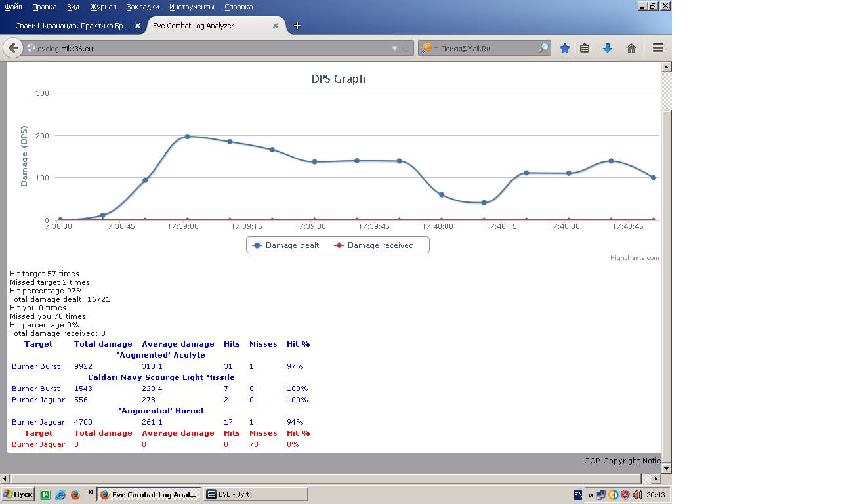Click the Caldari Navy Scourge Light Missile heading
The width and height of the screenshot is (853, 504).
161,377
